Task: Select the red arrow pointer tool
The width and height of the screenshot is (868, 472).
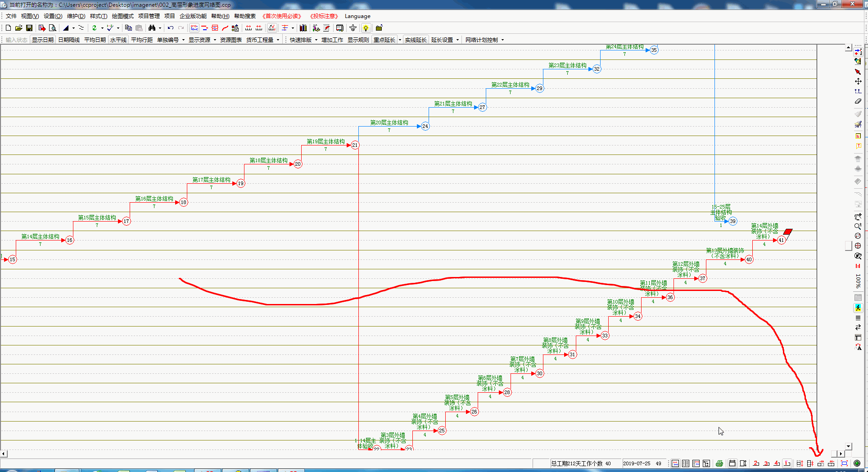Action: coord(858,72)
